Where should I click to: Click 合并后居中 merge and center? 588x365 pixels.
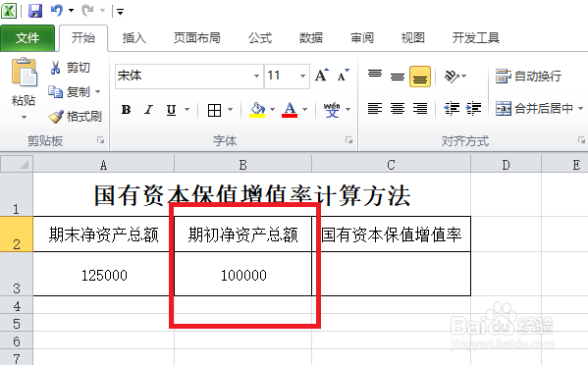pyautogui.click(x=534, y=109)
